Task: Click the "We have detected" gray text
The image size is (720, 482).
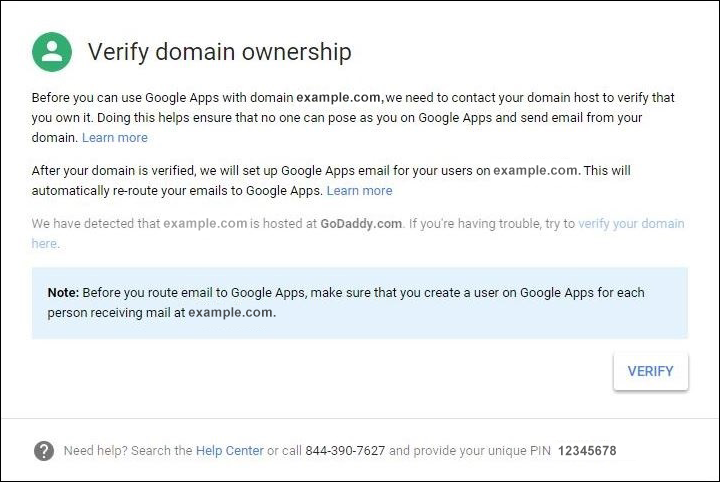Action: tap(96, 224)
